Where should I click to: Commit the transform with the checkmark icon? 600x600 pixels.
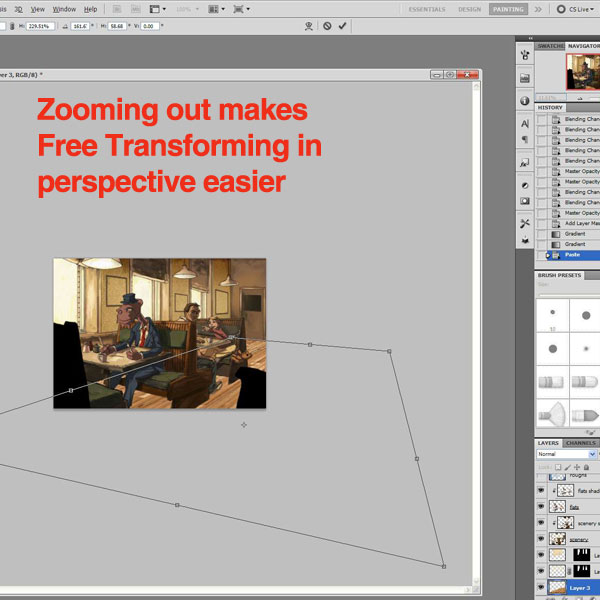(x=342, y=26)
